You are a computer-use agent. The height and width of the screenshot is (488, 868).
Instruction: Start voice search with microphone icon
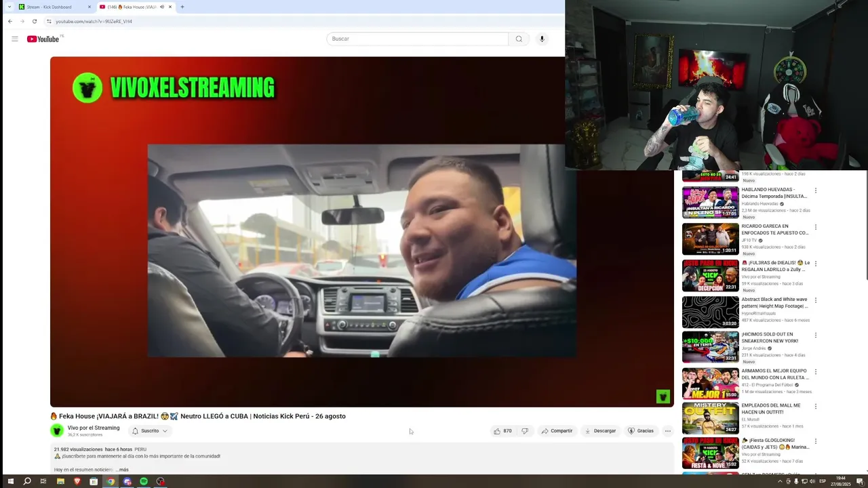[542, 39]
